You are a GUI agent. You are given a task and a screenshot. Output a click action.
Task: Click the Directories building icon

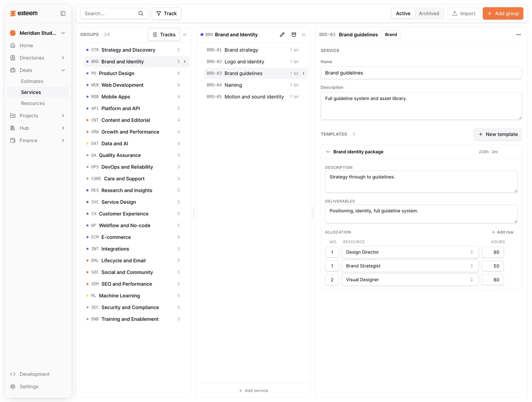point(13,58)
